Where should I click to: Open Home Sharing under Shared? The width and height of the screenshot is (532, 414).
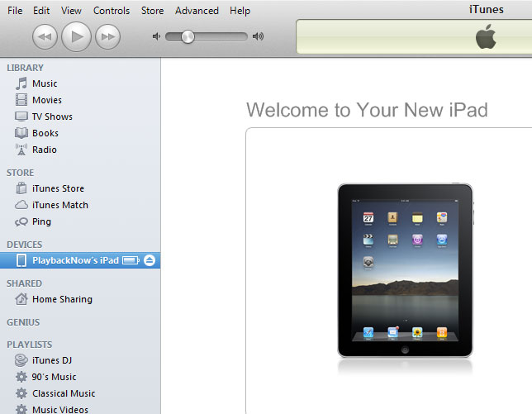tap(62, 299)
